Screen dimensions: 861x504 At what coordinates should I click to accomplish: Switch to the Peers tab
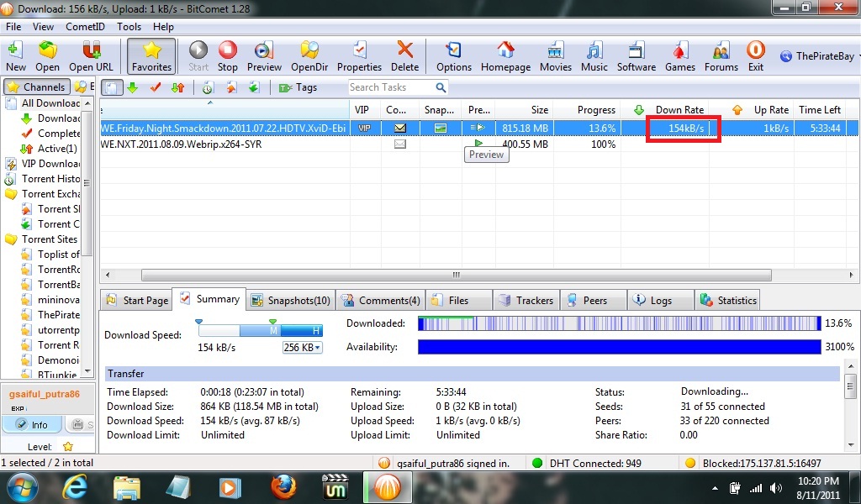594,300
